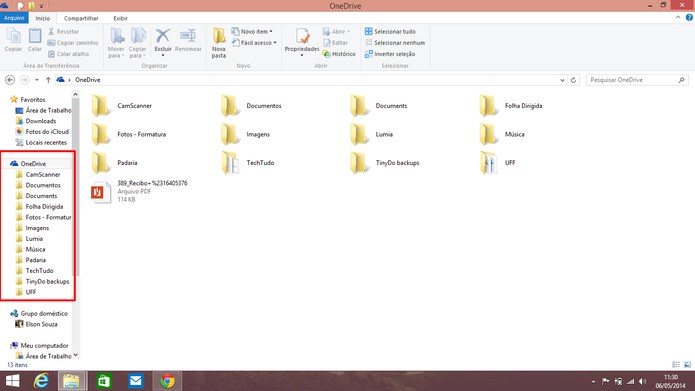Refresh the OneDrive folder view

pyautogui.click(x=574, y=80)
